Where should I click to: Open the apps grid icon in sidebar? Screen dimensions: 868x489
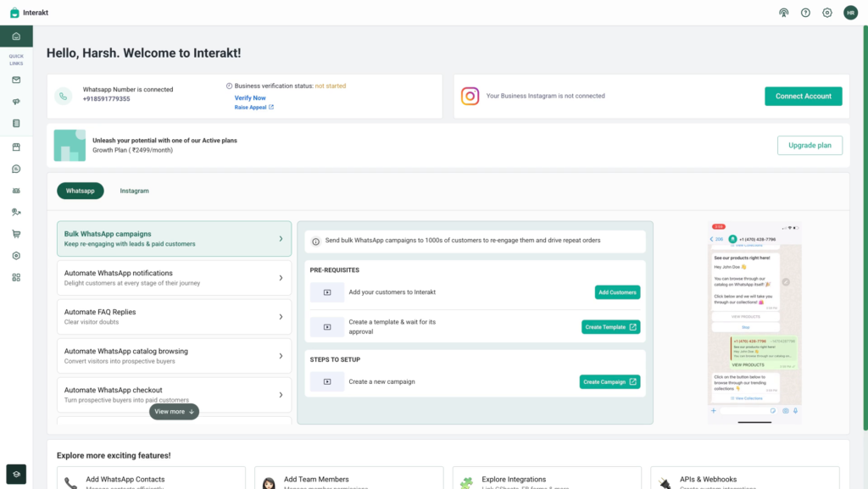tap(16, 277)
